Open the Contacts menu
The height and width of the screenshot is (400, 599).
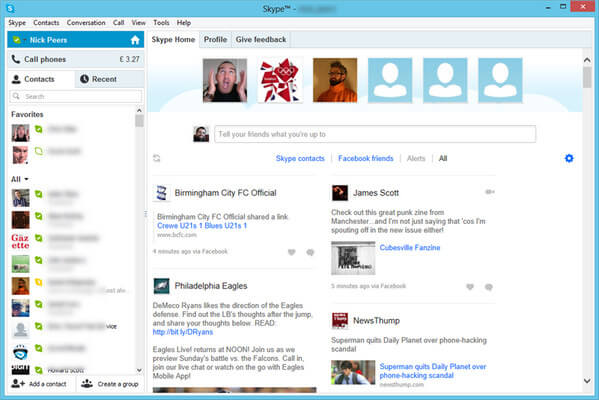(46, 23)
